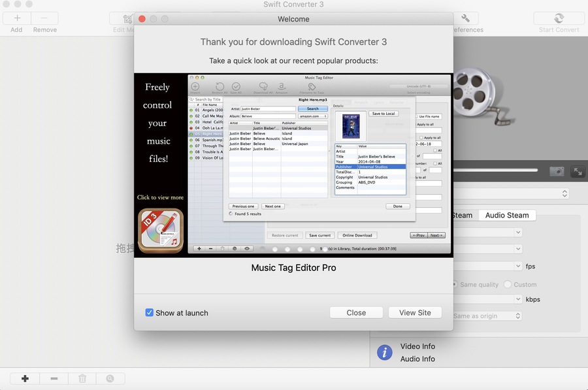Click the Music Tag Editor ID3 app icon
588x390 pixels.
click(161, 231)
